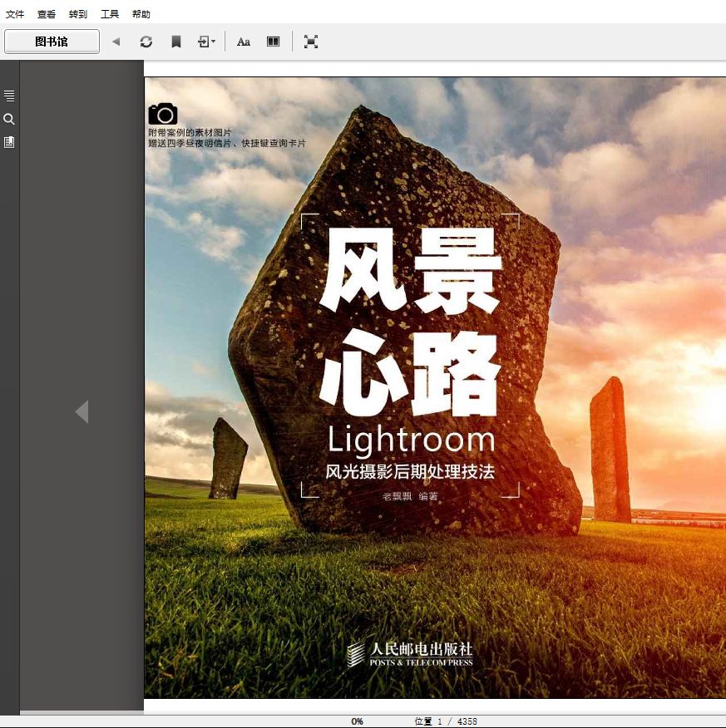Go back with the toolbar back arrow
This screenshot has width=726, height=728.
click(116, 42)
